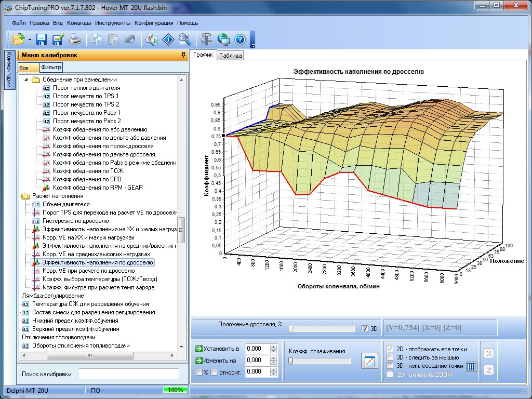
Task: Click the 'Установить в' button
Action: pos(217,349)
